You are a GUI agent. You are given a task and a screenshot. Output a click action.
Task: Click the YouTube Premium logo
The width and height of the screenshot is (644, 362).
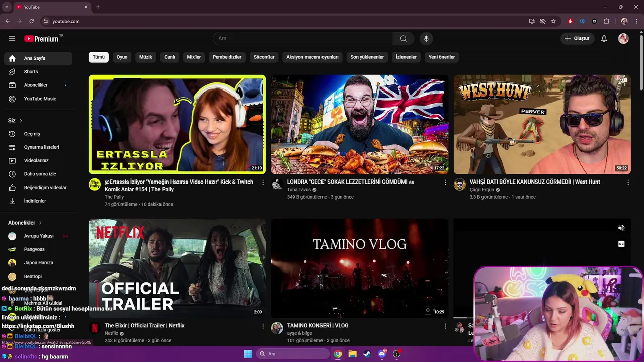click(x=41, y=39)
